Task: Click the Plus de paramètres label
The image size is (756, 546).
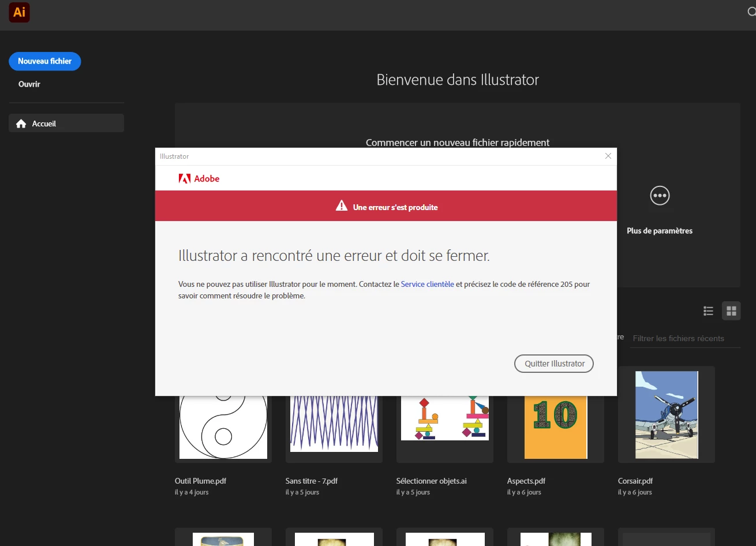Action: pos(660,231)
